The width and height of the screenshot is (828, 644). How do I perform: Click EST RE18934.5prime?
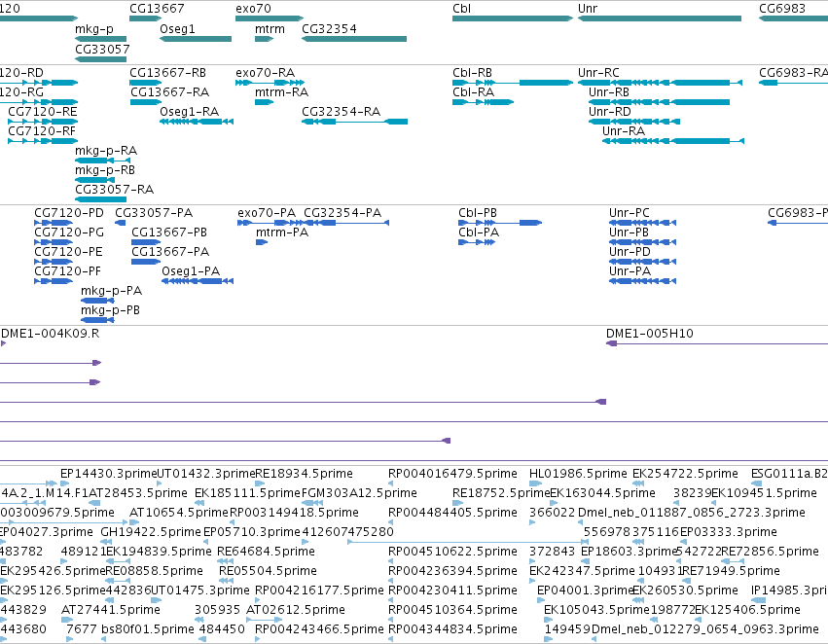[304, 474]
